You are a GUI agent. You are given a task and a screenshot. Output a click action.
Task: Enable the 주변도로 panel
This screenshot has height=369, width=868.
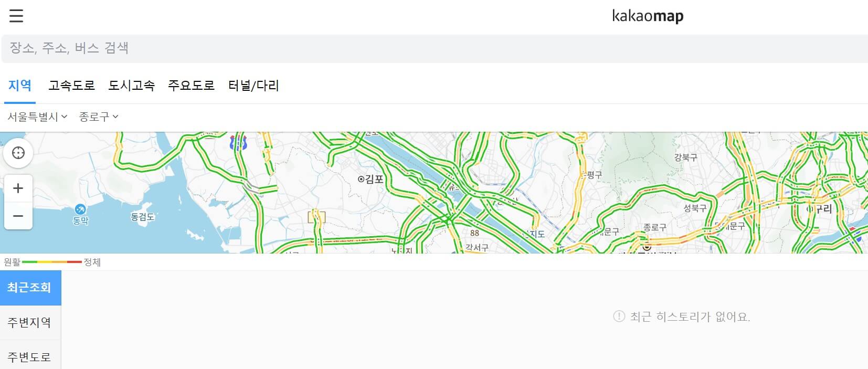tap(28, 356)
